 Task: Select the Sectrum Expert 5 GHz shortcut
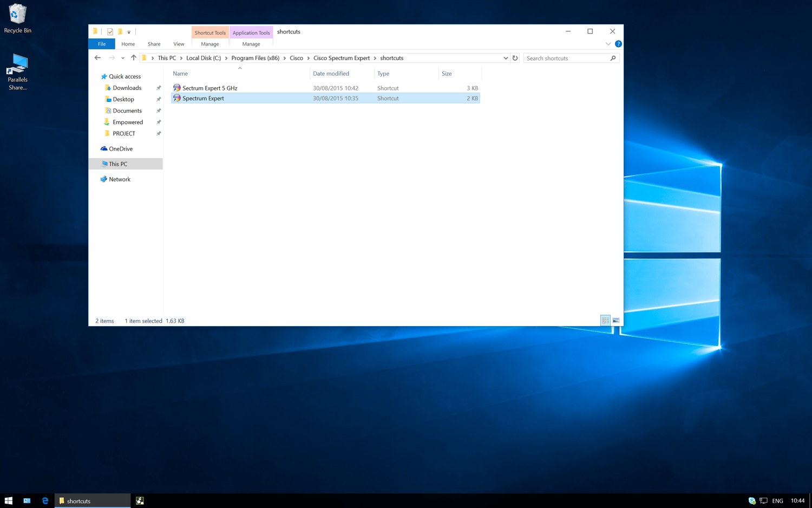click(x=325, y=88)
